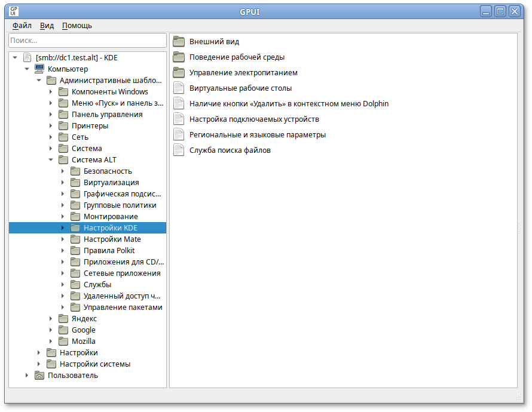The width and height of the screenshot is (532, 412).
Task: Click the Компьютер computer icon
Action: point(39,69)
